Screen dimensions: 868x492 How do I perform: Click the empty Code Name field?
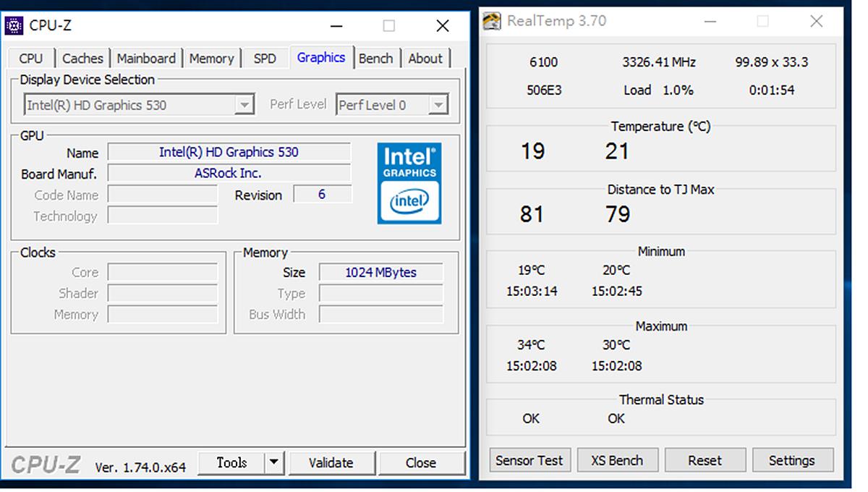pyautogui.click(x=163, y=195)
